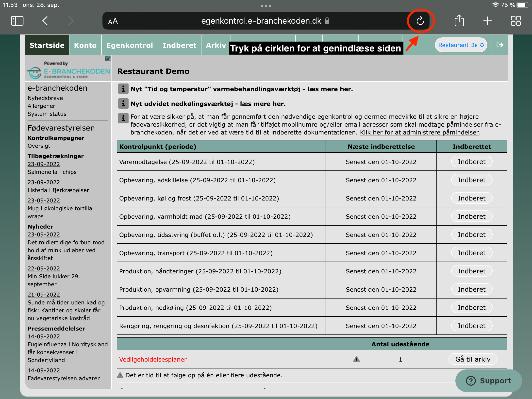Open a new Safari tab
Viewport: 532px width, 399px height.
tap(487, 21)
